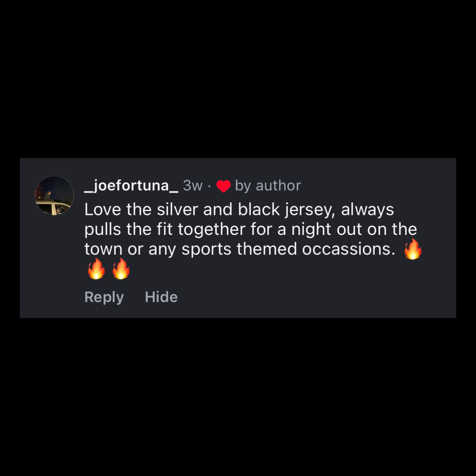Click the word "occassions." in the comment
The height and width of the screenshot is (476, 476).
(349, 249)
